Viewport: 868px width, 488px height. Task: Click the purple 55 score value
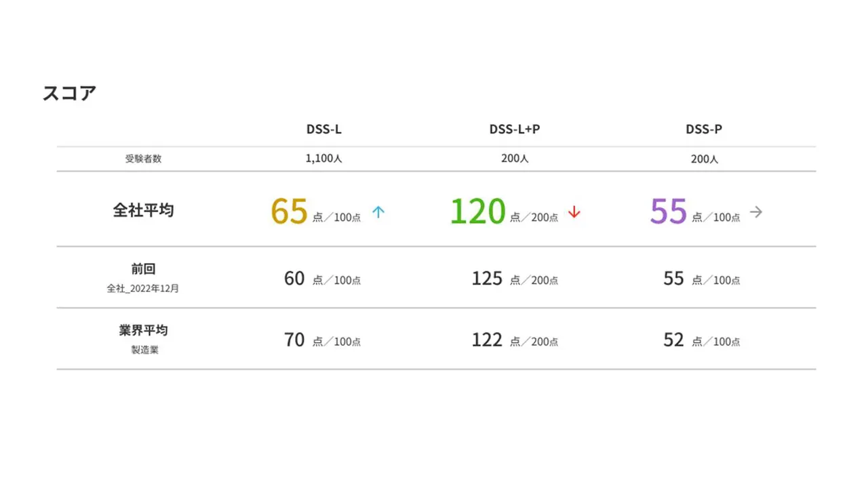(669, 211)
